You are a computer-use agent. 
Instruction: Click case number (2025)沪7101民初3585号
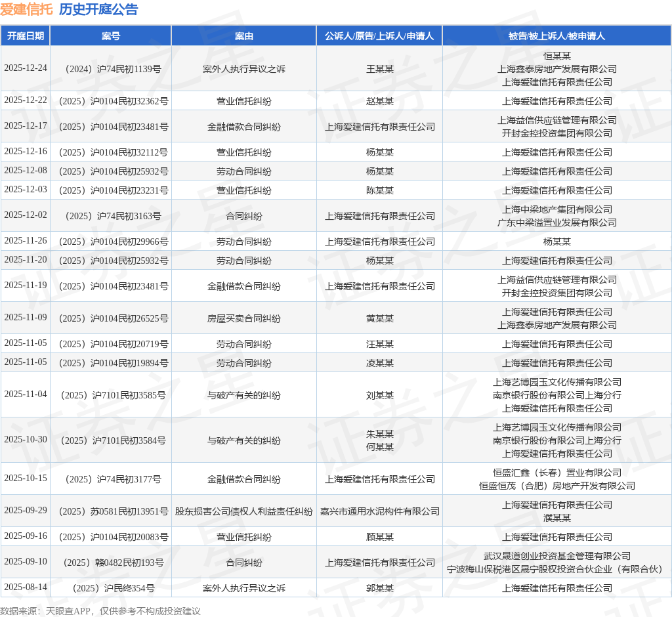110,395
